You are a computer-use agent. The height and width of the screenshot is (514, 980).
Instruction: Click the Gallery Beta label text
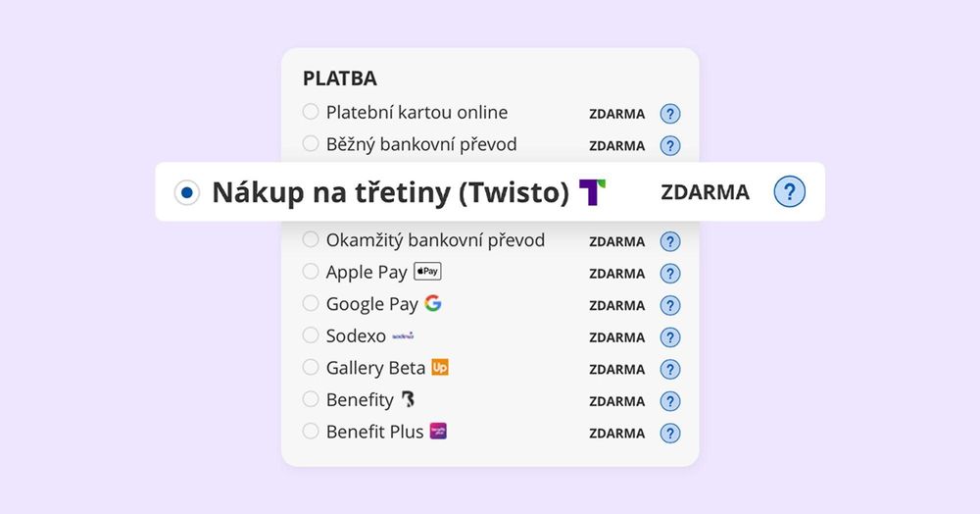coord(375,368)
